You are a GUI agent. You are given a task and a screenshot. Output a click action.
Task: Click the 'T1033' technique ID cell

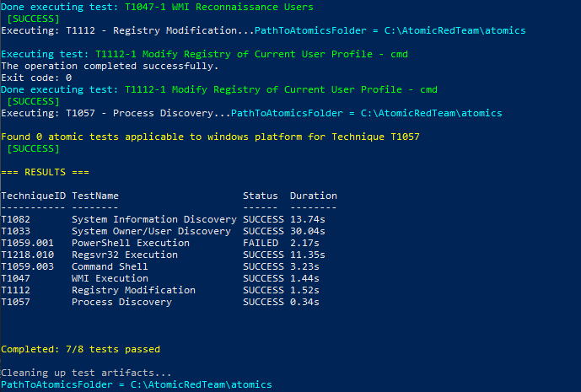click(15, 231)
